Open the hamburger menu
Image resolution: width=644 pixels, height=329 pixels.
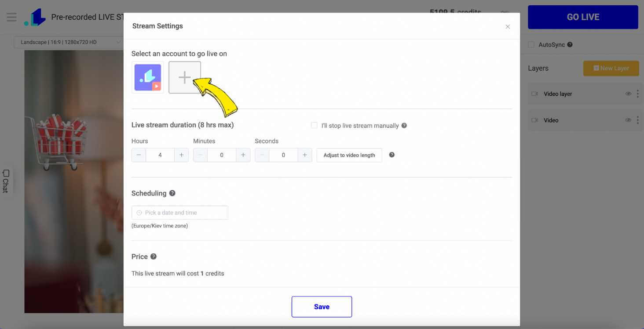[11, 17]
